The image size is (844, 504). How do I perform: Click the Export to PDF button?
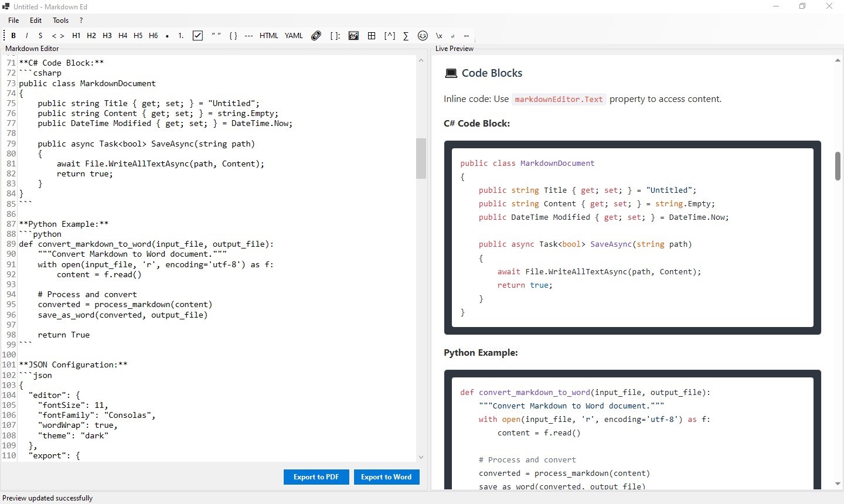(316, 477)
